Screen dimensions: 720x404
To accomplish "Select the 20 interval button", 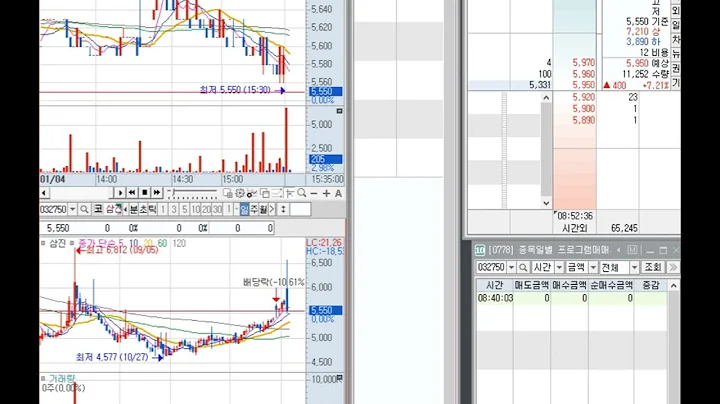I will pos(206,209).
